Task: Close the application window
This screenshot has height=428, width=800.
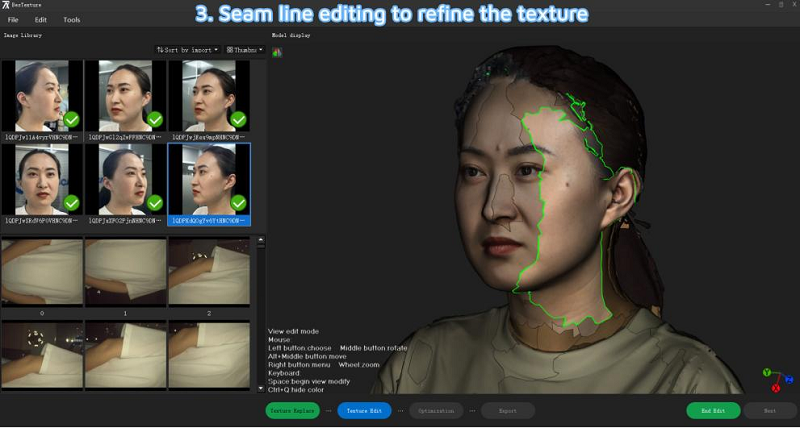Action: [793, 5]
